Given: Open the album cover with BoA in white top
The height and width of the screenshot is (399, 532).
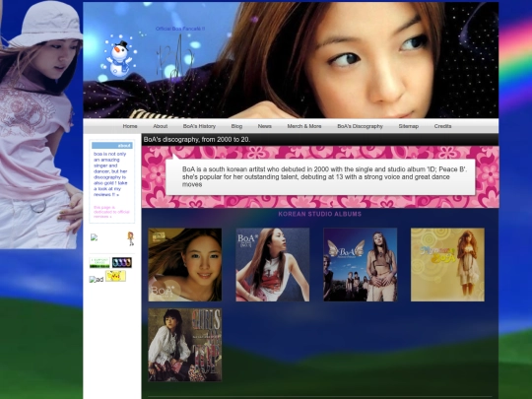Looking at the screenshot, I should tap(273, 265).
